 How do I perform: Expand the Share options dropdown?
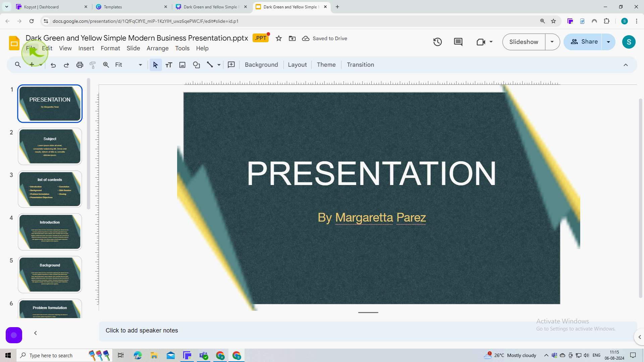(x=608, y=42)
